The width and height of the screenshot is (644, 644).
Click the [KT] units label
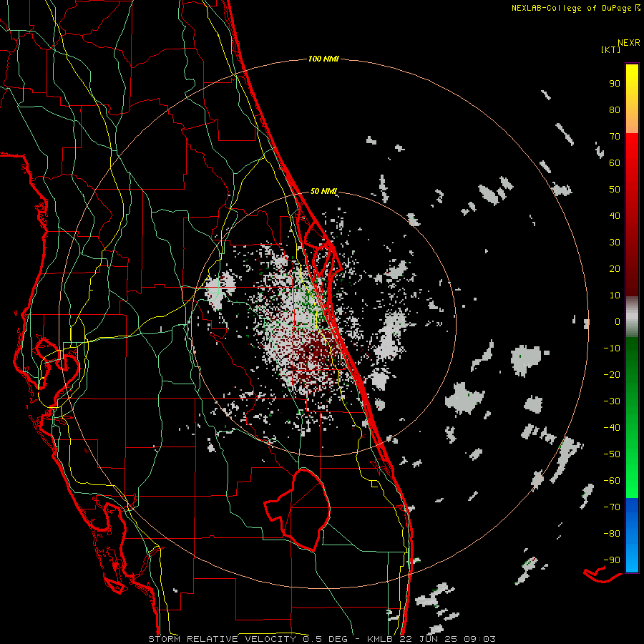pos(610,49)
